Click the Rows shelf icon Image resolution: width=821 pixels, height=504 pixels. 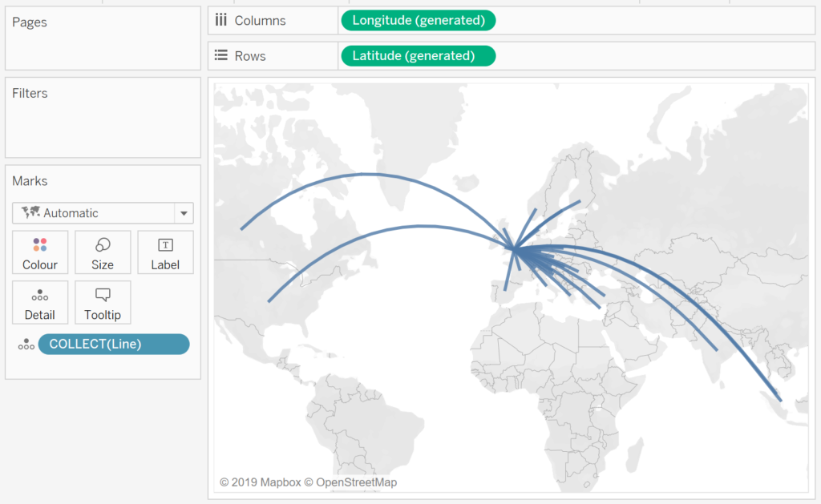pos(221,55)
